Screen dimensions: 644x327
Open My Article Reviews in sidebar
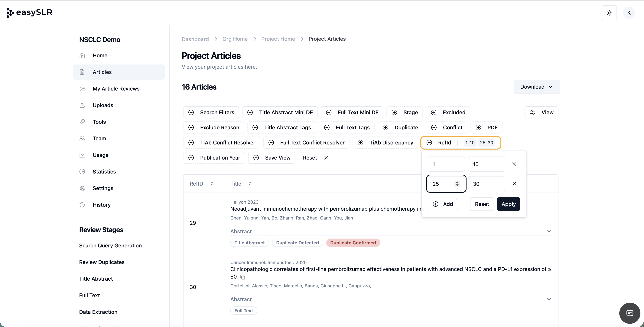pyautogui.click(x=116, y=89)
